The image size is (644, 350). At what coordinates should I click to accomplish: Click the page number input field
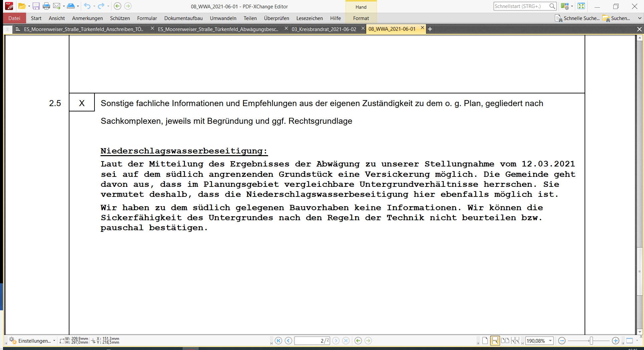coord(312,341)
